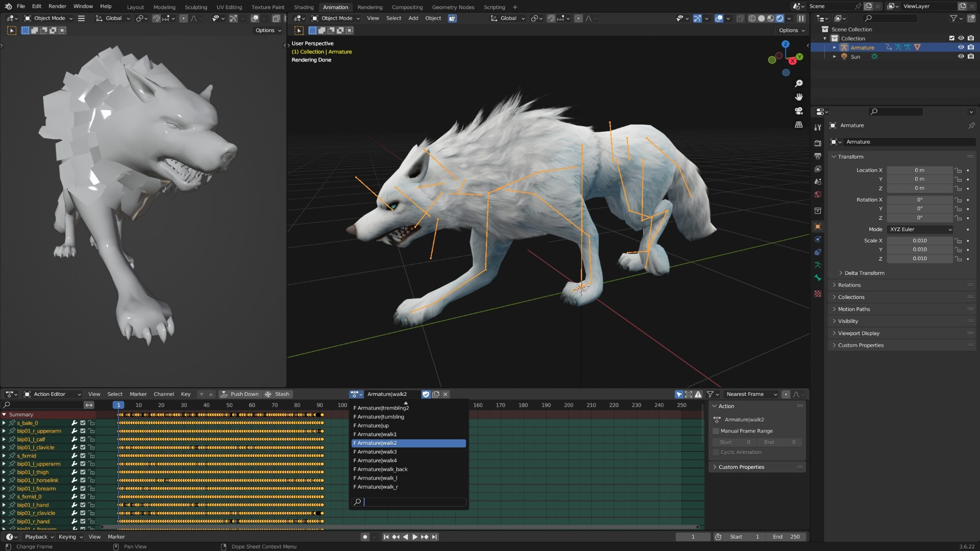Open the Object Data armature tab
Viewport: 980px width, 551px height.
818,265
